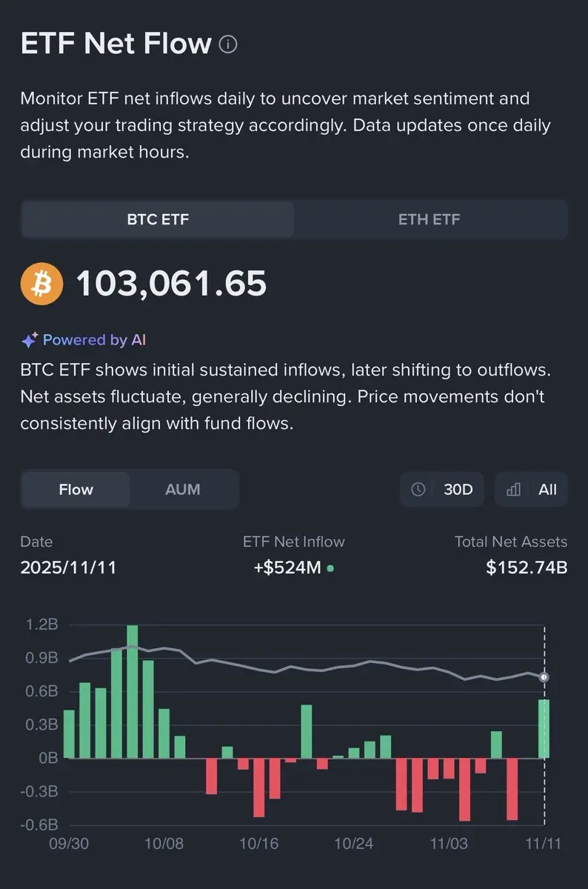Click the clock icon in the 30D selector
The width and height of the screenshot is (588, 889).
click(x=418, y=490)
